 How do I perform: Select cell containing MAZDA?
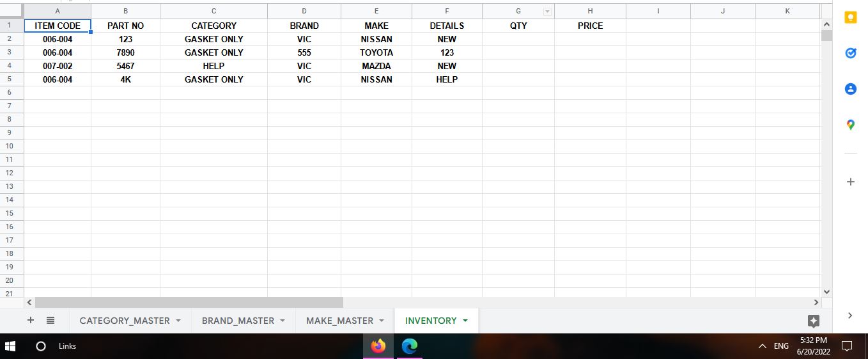376,66
